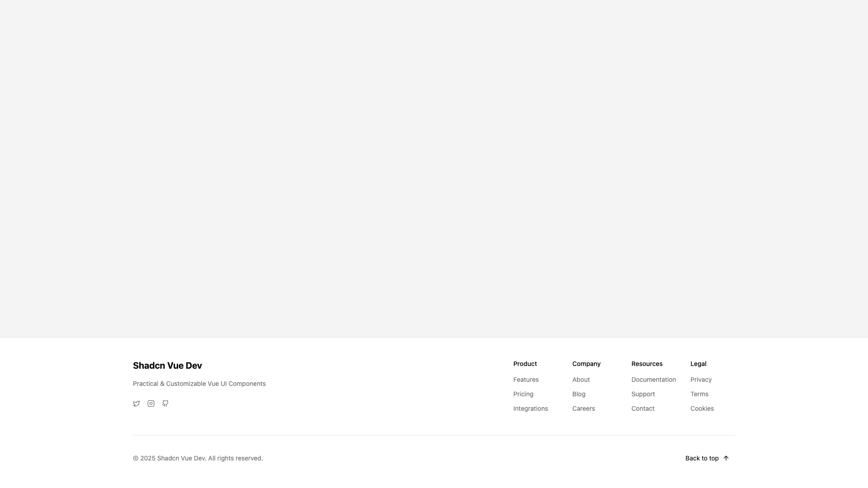
Task: Click the Back to top button
Action: point(702,458)
